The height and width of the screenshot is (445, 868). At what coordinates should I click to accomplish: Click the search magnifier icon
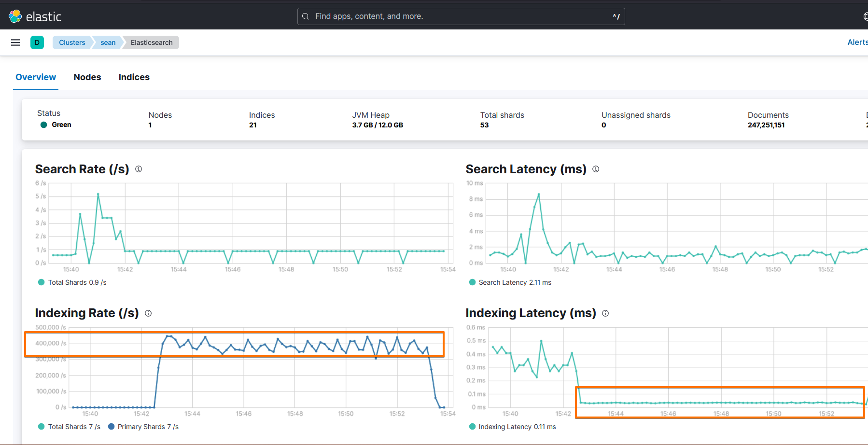click(306, 16)
